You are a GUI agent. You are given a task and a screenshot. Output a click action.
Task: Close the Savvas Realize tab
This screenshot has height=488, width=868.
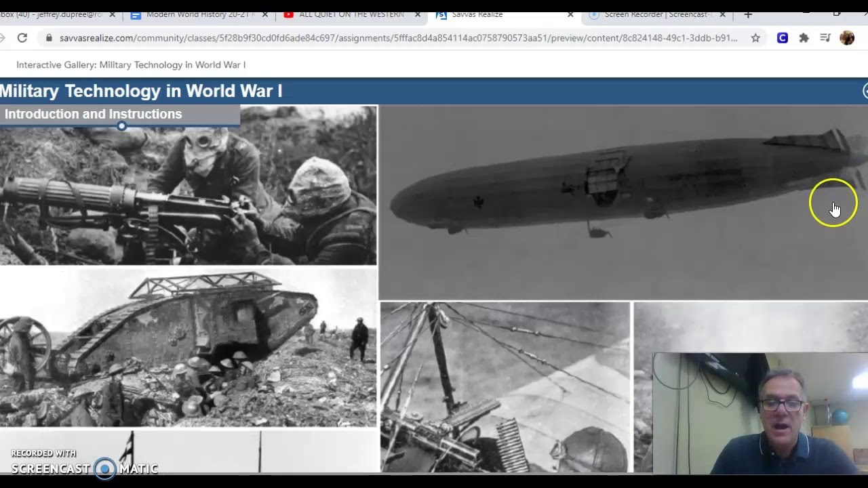(x=570, y=14)
